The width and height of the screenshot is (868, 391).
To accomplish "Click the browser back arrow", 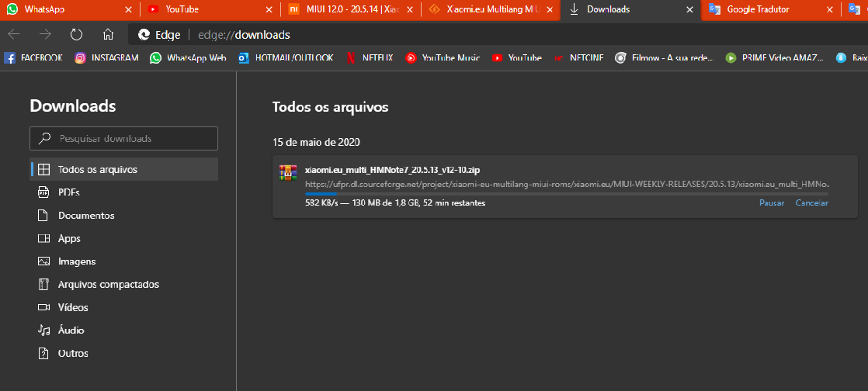I will pos(14,35).
